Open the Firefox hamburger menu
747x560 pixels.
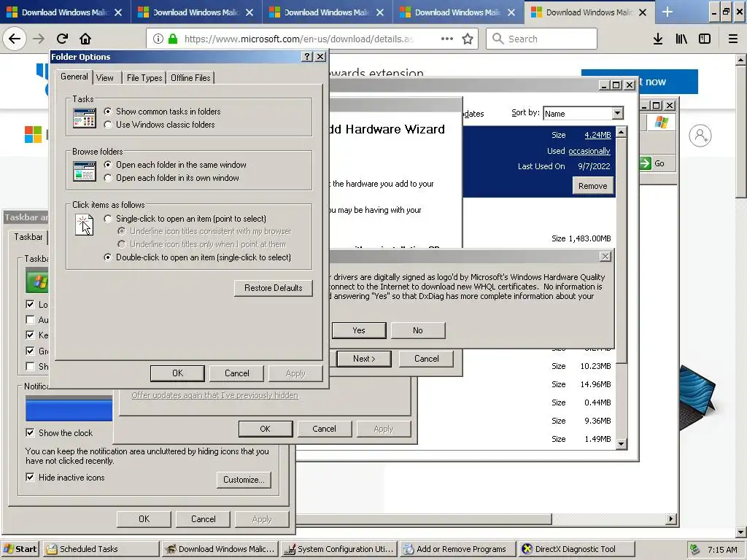733,39
